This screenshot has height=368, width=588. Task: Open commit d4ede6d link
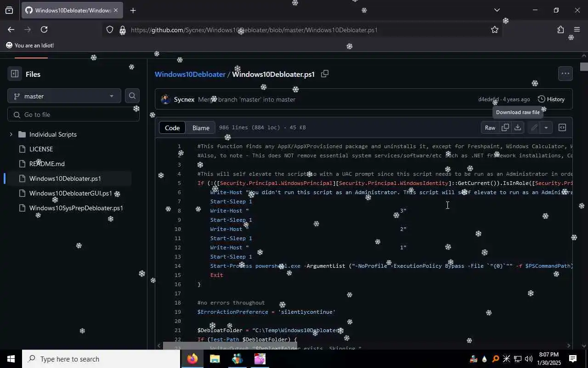click(x=488, y=99)
